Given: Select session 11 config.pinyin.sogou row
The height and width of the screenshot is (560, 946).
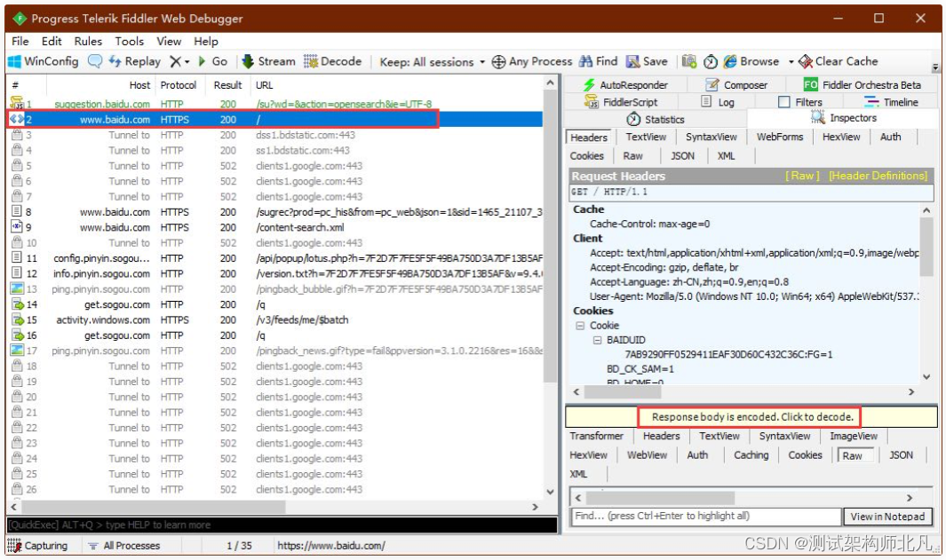Looking at the screenshot, I should point(275,258).
